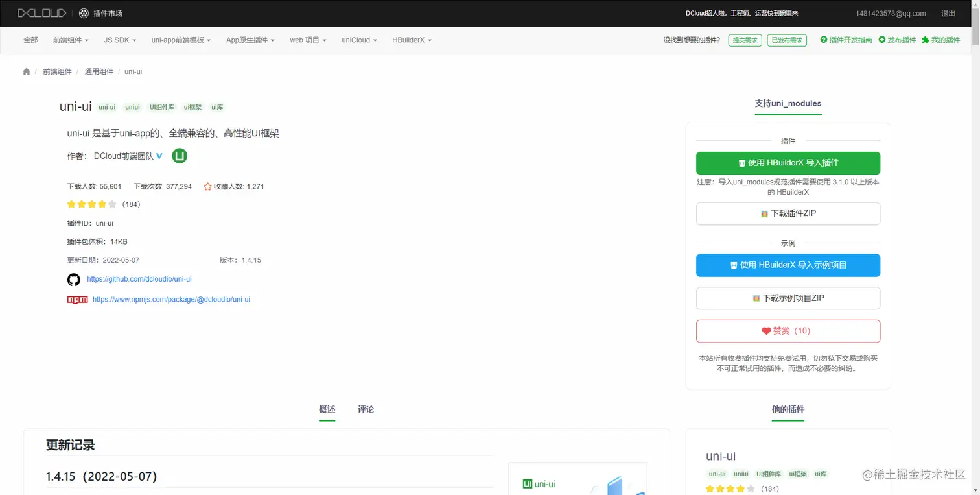The height and width of the screenshot is (495, 980).
Task: Click the uni-ui preview image thumbnail
Action: coord(577,479)
